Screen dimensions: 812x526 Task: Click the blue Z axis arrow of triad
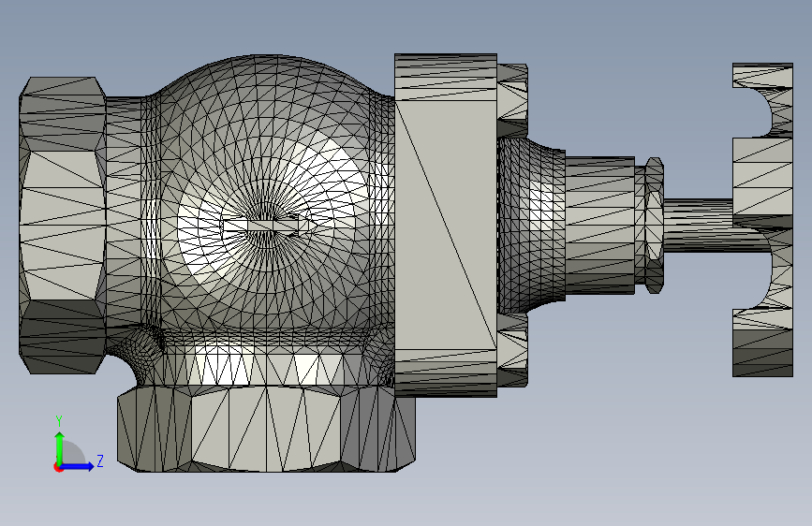click(x=77, y=466)
